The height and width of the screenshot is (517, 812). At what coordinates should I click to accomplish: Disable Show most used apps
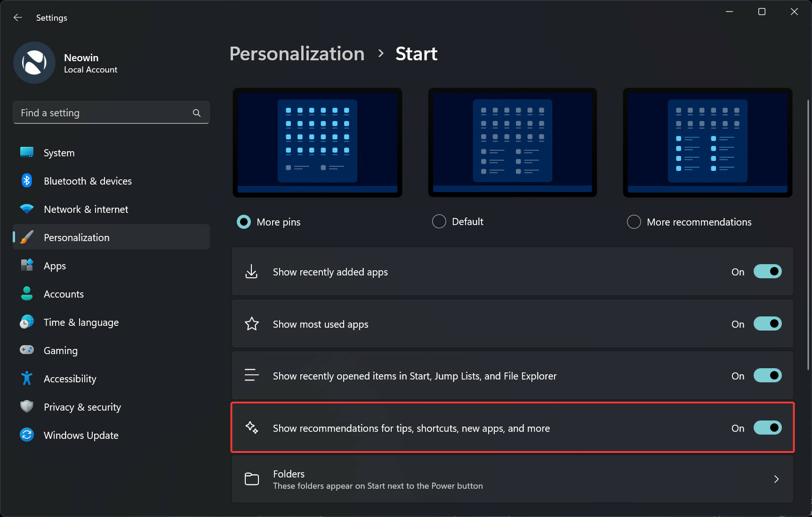pos(768,323)
